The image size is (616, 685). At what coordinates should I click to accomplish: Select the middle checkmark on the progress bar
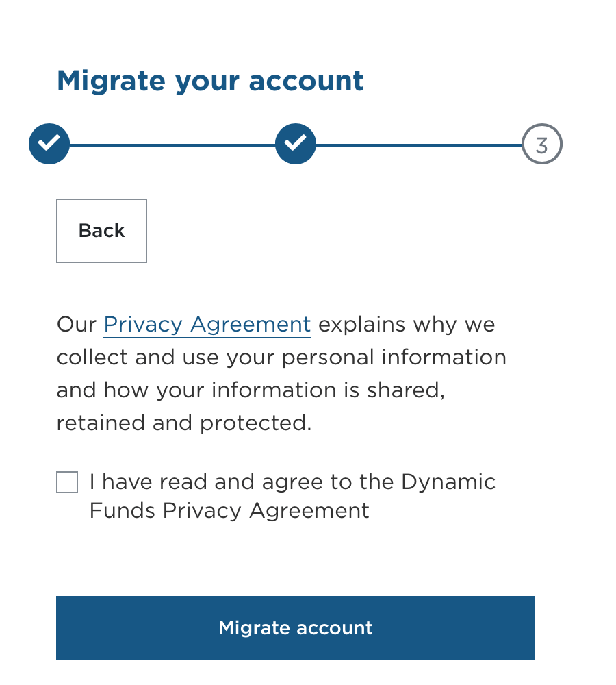(295, 143)
